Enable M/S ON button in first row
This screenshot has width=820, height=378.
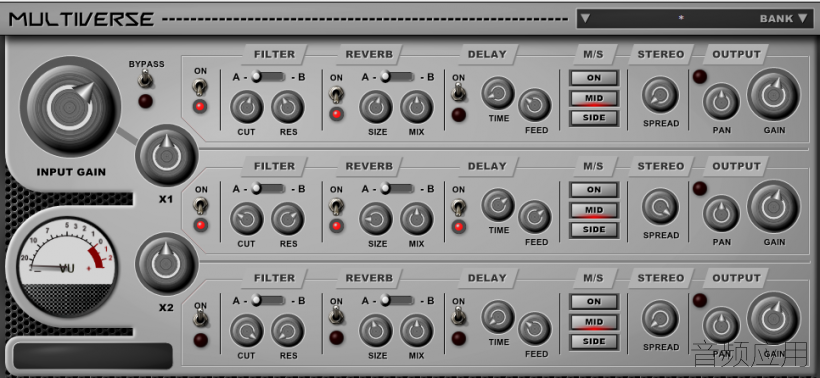click(594, 78)
